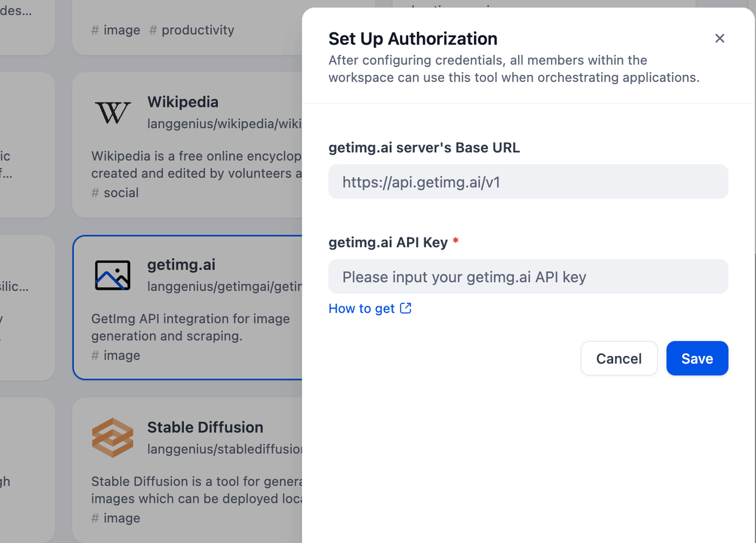Click "# image" tag on getimg.ai card
This screenshot has height=543, width=756.
[116, 355]
